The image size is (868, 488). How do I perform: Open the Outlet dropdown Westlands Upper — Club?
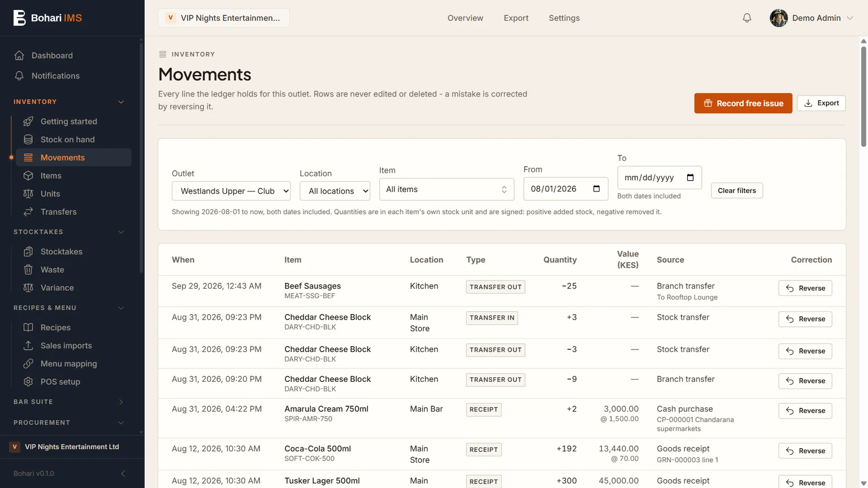(x=231, y=191)
